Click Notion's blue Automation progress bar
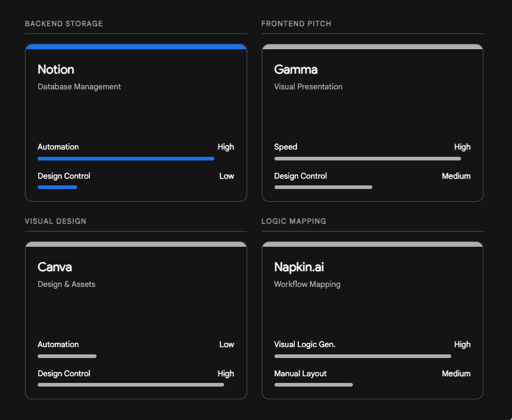Image resolution: width=512 pixels, height=420 pixels. click(x=126, y=159)
